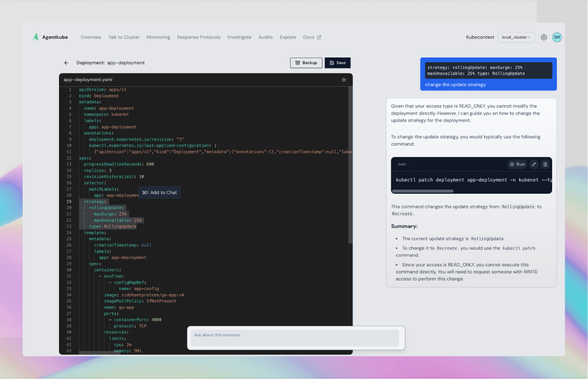Run the kubectl patch command
Viewport: 588px width, 379px height.
517,164
